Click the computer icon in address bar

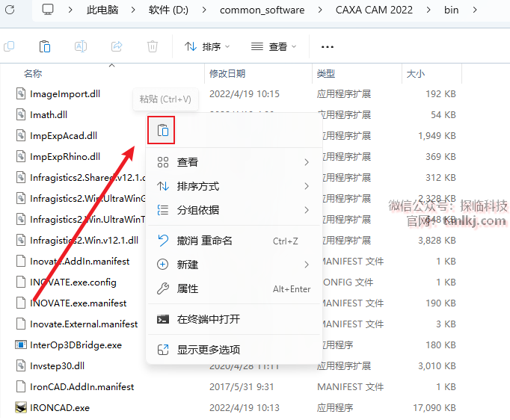(49, 10)
